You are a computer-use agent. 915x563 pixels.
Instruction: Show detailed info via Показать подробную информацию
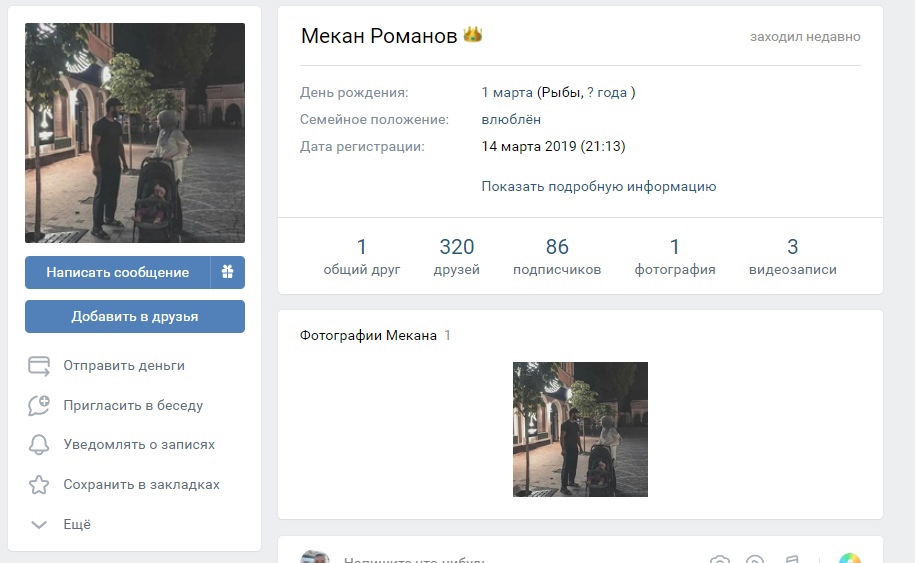pos(598,186)
